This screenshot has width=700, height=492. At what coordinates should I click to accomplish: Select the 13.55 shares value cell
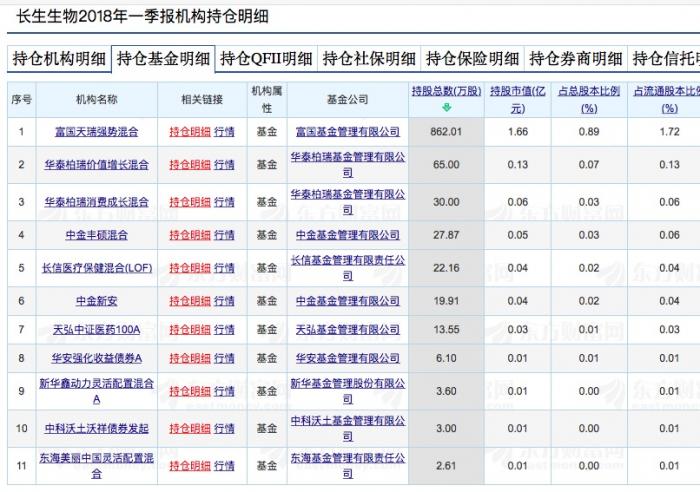(446, 329)
